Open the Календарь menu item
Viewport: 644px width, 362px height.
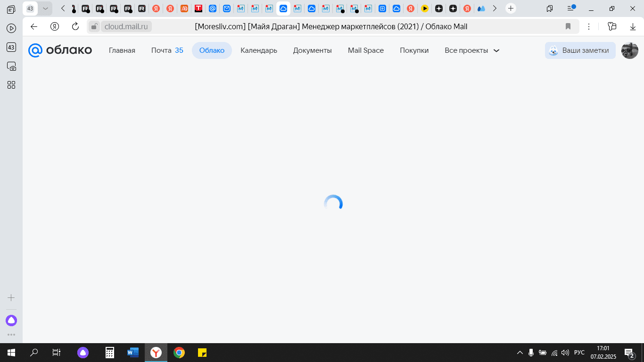[258, 50]
